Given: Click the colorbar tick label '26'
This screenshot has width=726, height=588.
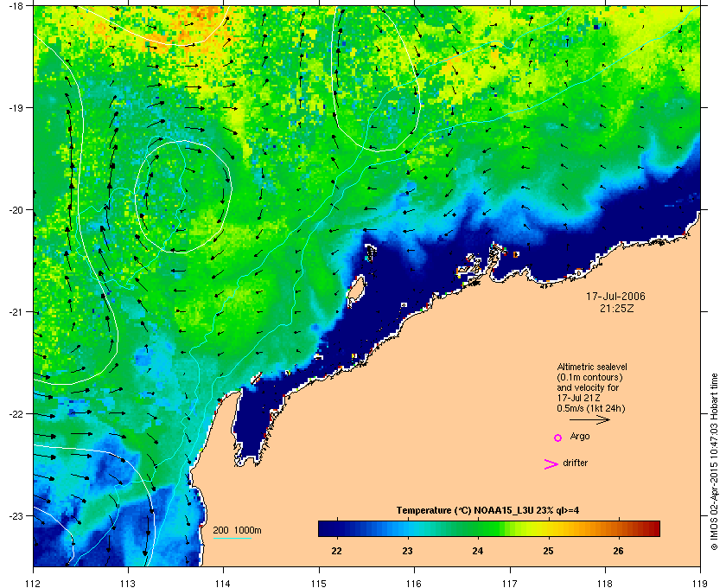Looking at the screenshot, I should [618, 551].
